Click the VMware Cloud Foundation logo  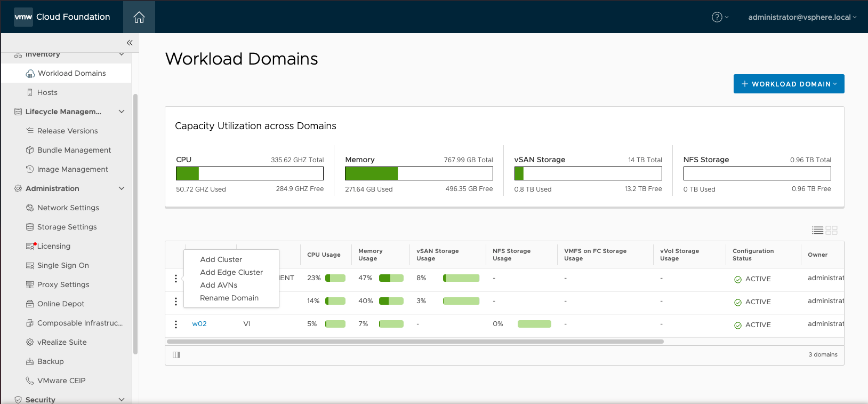tap(23, 17)
